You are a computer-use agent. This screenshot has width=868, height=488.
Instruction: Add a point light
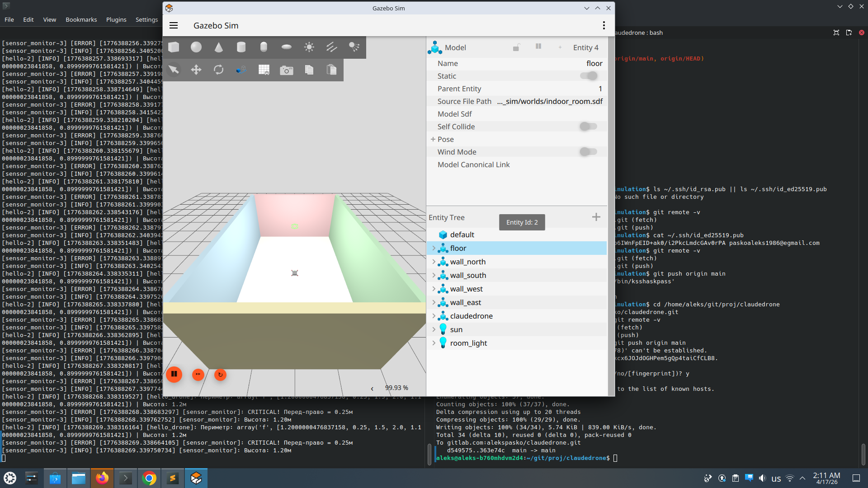[309, 47]
